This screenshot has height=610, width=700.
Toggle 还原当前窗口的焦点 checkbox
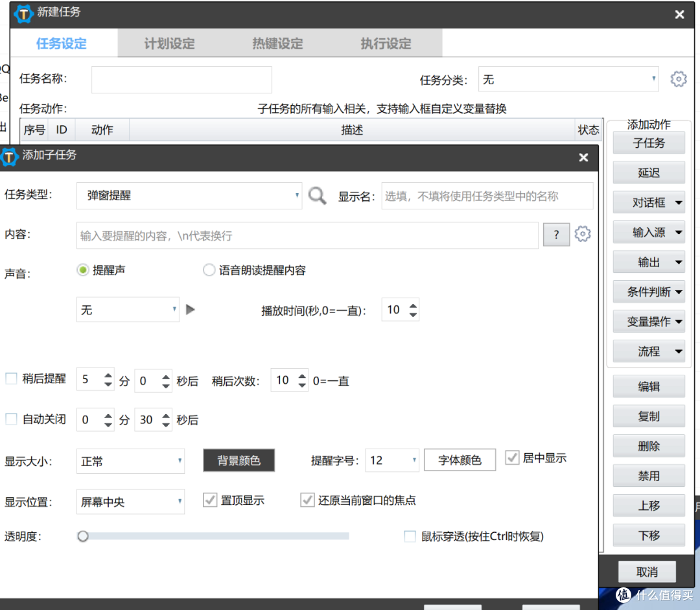click(x=307, y=500)
